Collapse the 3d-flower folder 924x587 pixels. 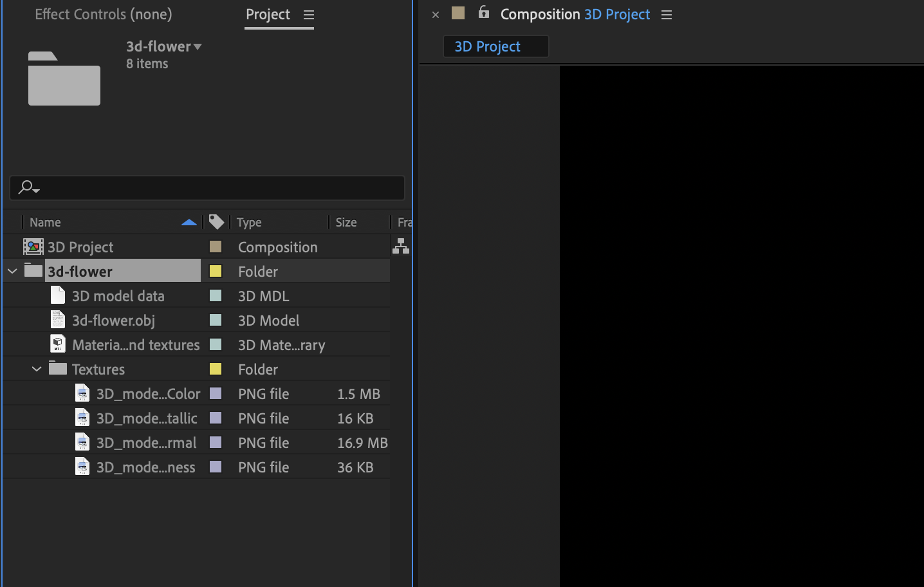pos(12,271)
